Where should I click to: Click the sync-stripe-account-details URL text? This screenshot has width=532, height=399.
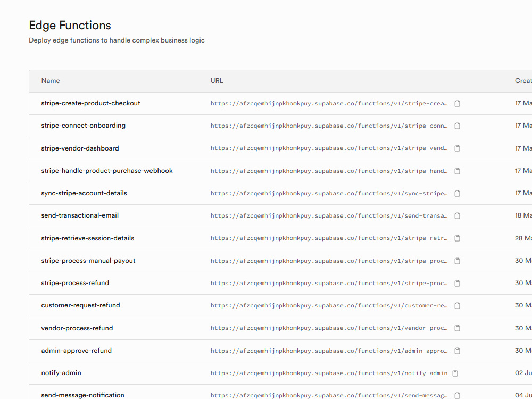(x=329, y=194)
